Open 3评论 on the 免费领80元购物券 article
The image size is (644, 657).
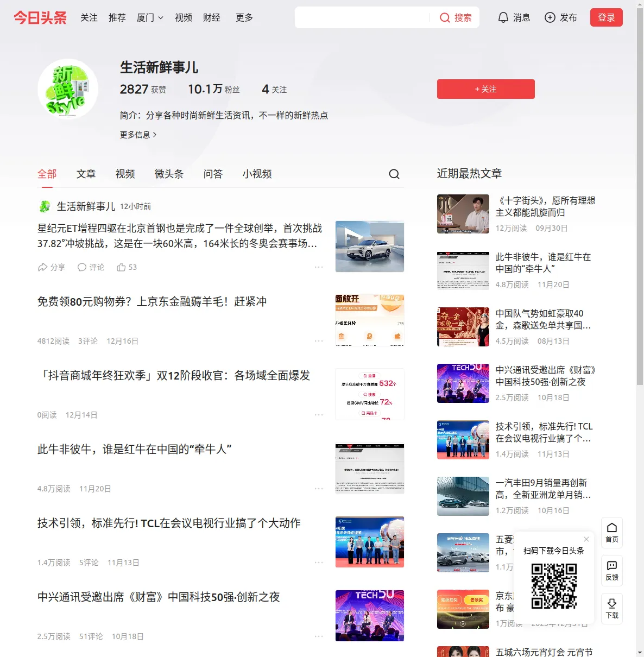point(88,341)
